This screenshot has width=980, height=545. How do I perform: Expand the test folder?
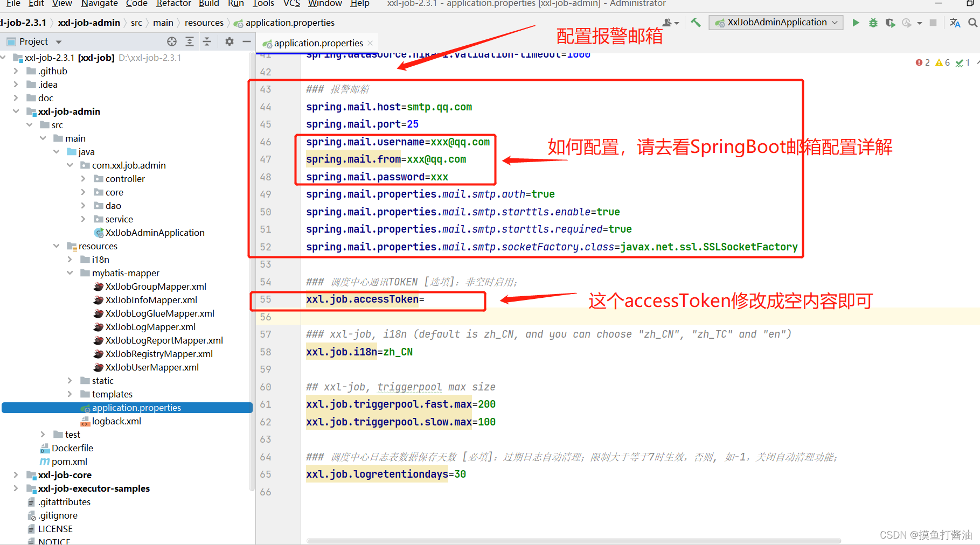point(43,435)
